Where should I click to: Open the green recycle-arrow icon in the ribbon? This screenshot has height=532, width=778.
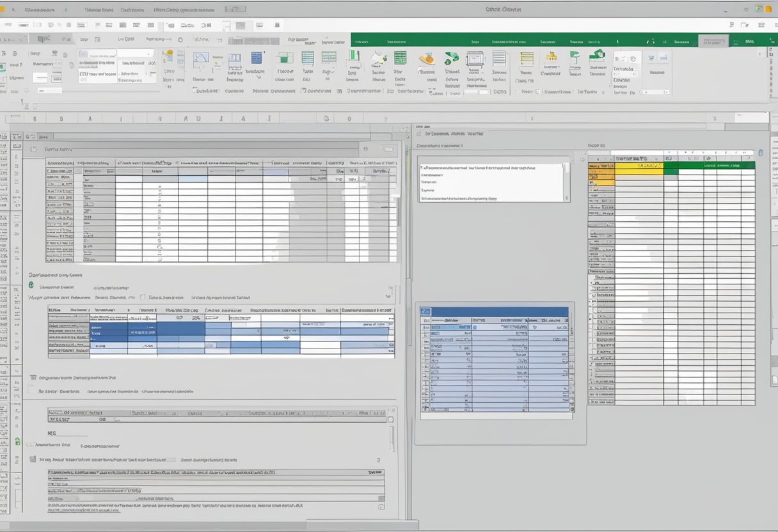point(452,59)
